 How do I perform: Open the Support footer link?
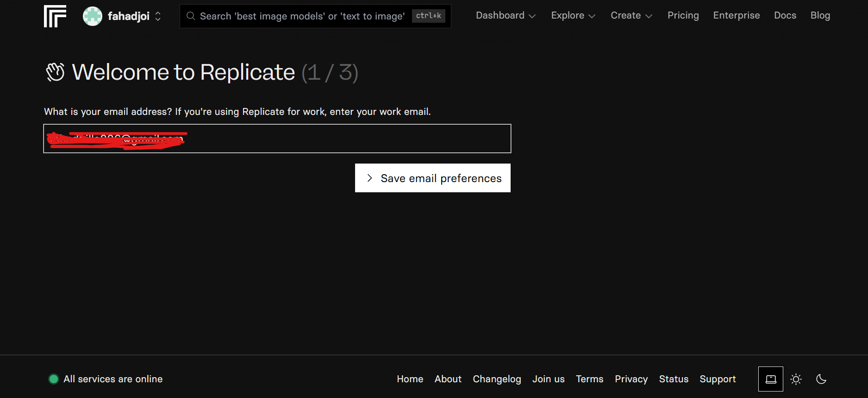[x=717, y=379]
